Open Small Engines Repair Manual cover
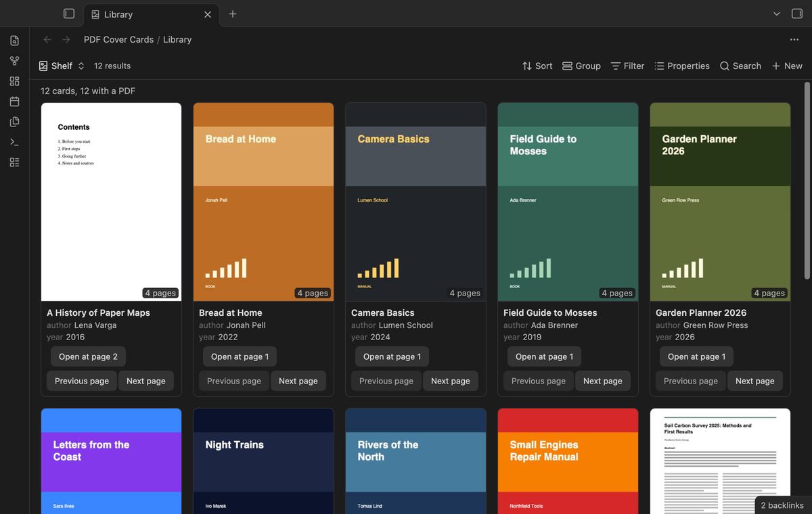Screen dimensions: 812x514 pos(568,461)
